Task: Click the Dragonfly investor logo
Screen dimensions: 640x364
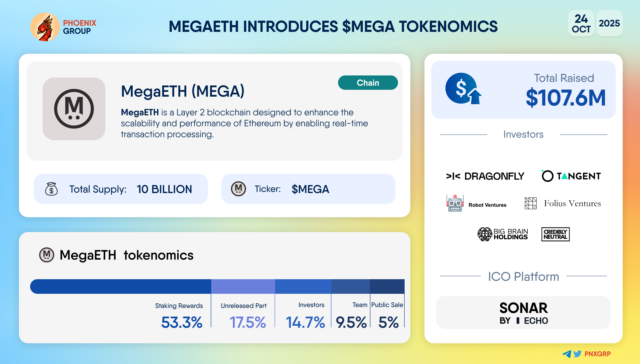Action: click(x=485, y=176)
